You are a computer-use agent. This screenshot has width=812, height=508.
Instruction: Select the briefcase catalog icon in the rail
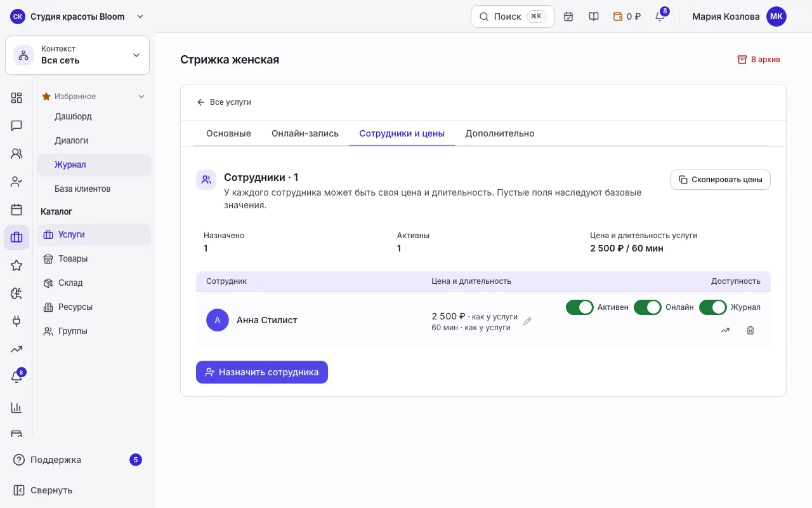pos(16,237)
